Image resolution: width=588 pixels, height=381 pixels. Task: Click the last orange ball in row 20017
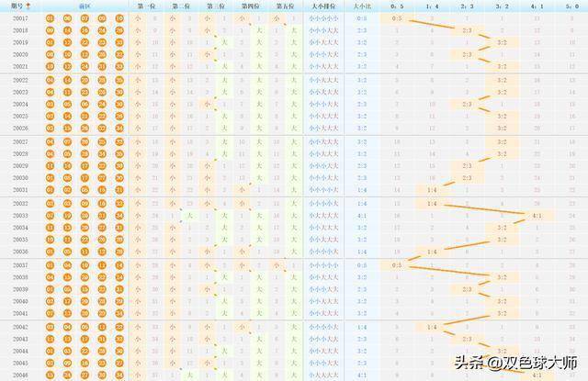click(x=121, y=18)
